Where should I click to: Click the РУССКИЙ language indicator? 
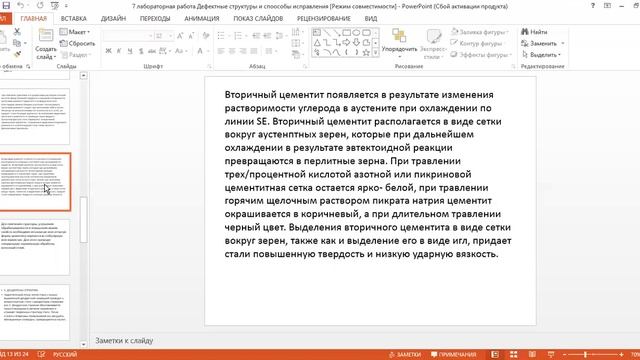pos(65,354)
